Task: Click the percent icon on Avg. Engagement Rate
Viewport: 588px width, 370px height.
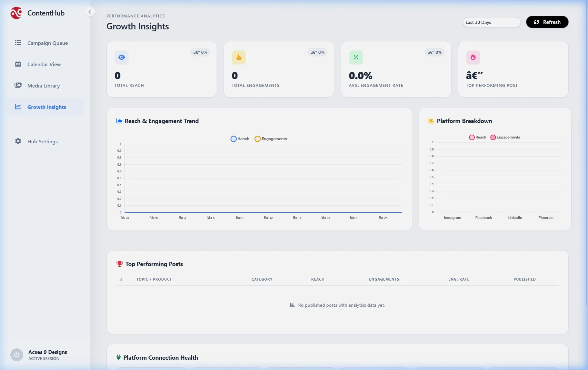Action: (356, 57)
